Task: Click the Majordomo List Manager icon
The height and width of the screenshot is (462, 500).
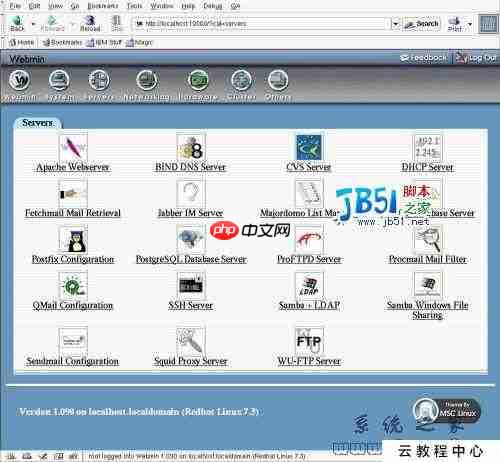Action: (309, 193)
